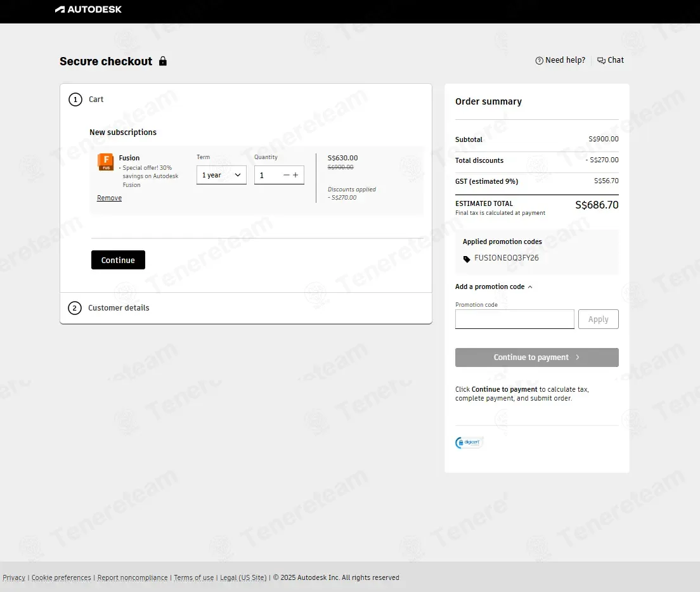The height and width of the screenshot is (592, 700).
Task: Click the promotion code tag icon
Action: (467, 259)
